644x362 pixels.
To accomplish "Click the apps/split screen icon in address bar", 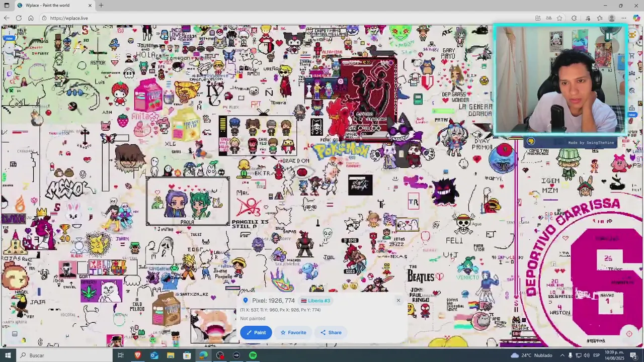I will [538, 18].
